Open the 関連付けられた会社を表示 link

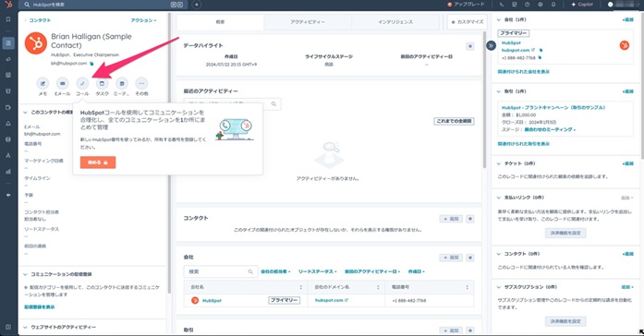(524, 72)
